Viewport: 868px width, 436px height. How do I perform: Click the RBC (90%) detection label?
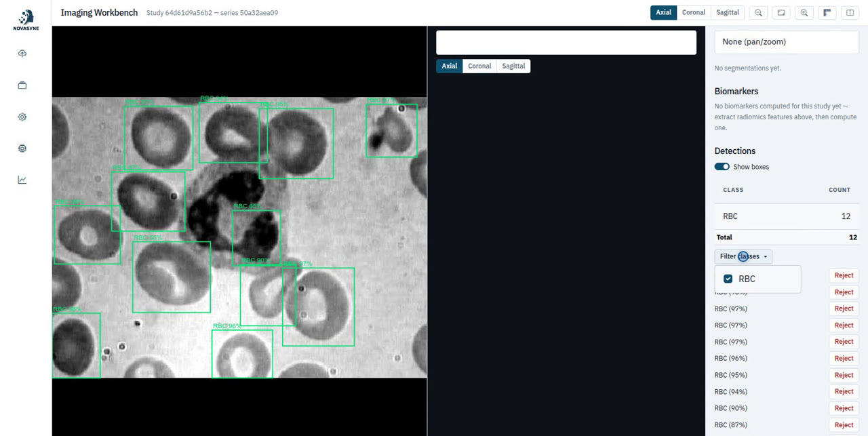731,408
